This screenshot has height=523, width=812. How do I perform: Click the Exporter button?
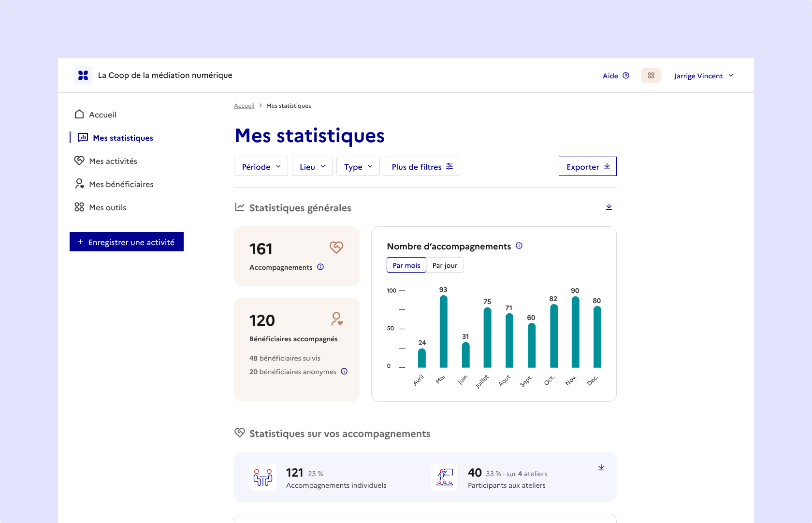coord(587,167)
